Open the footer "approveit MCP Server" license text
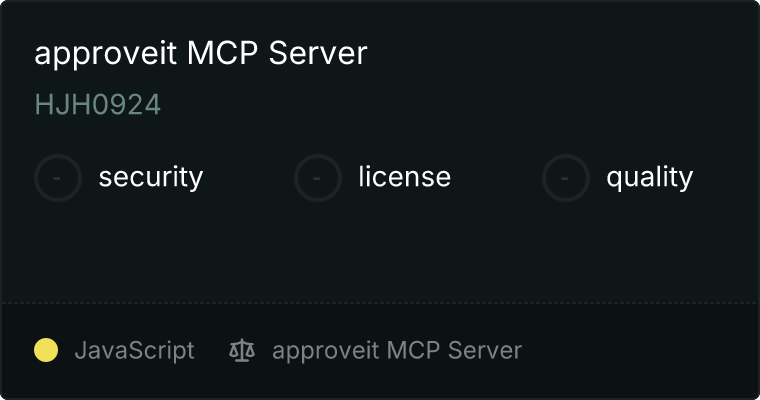Viewport: 760px width, 400px height. click(x=397, y=351)
